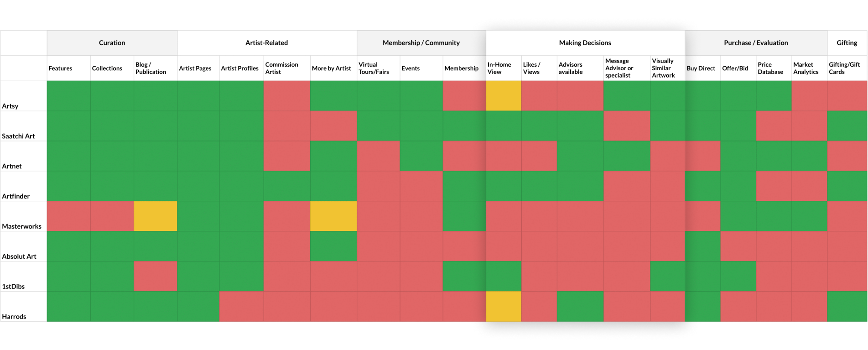The height and width of the screenshot is (350, 868).
Task: Click Absolut Art's green More by Artist cell
Action: (333, 246)
